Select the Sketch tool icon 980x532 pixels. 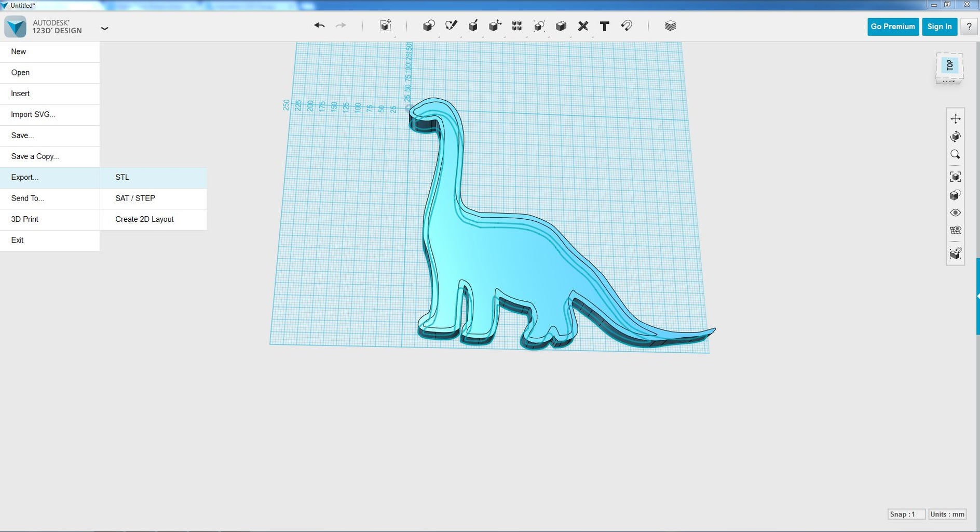tap(451, 26)
